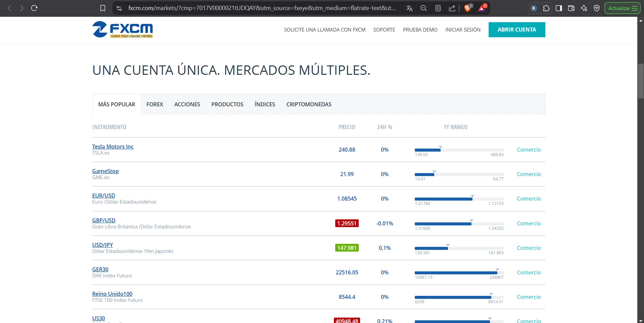
Task: Switch to the Acciones tab
Action: (187, 104)
